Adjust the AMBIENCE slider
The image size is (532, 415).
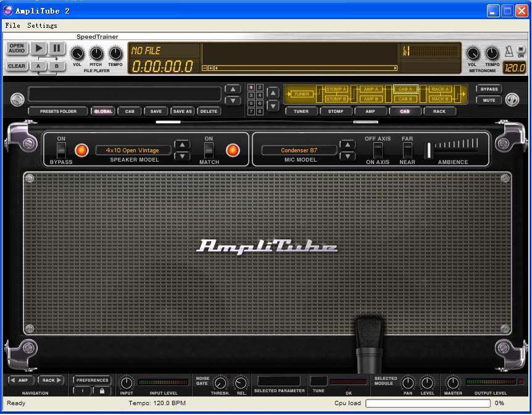click(428, 150)
